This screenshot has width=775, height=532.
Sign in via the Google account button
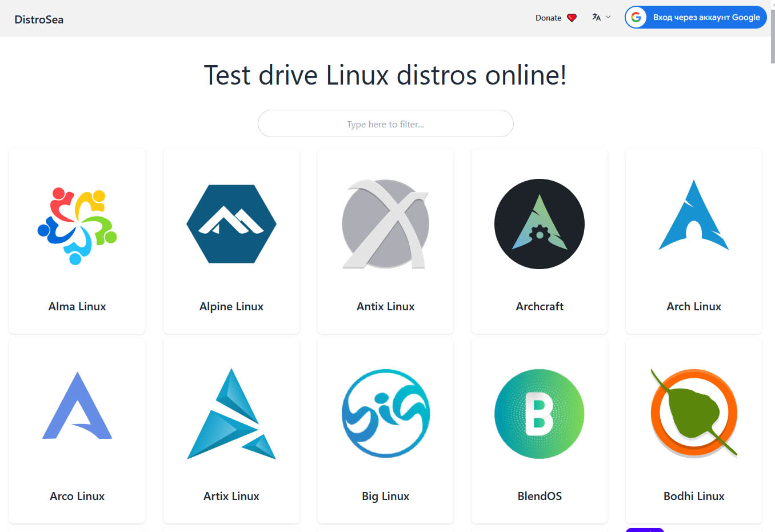click(x=696, y=17)
